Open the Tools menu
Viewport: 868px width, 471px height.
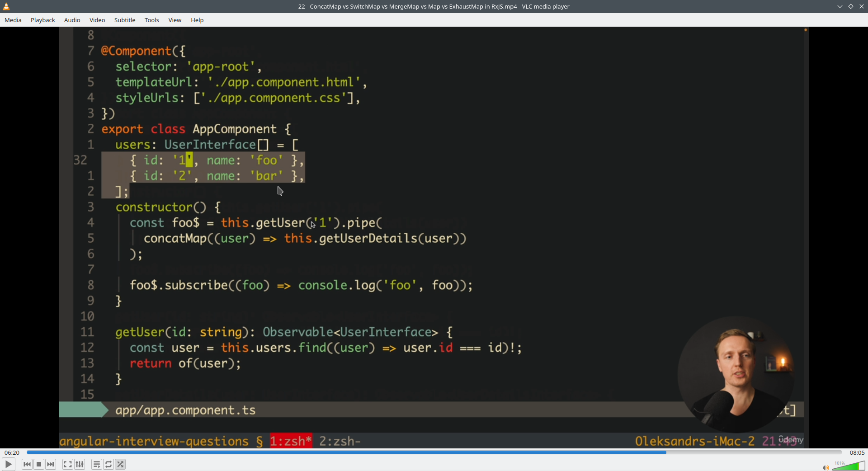152,20
